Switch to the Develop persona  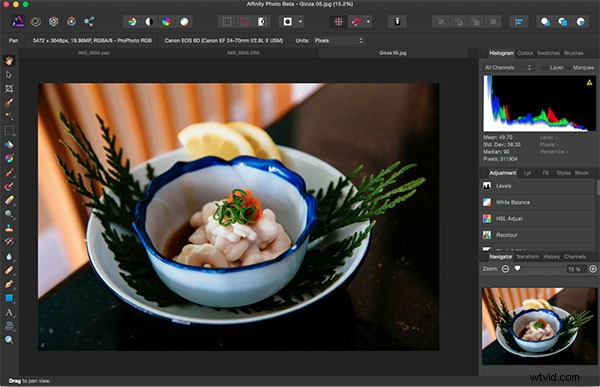click(x=54, y=21)
